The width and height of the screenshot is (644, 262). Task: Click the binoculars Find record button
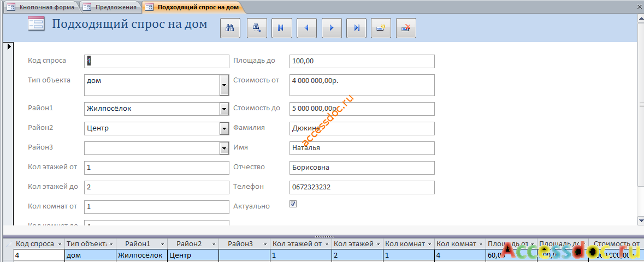231,28
